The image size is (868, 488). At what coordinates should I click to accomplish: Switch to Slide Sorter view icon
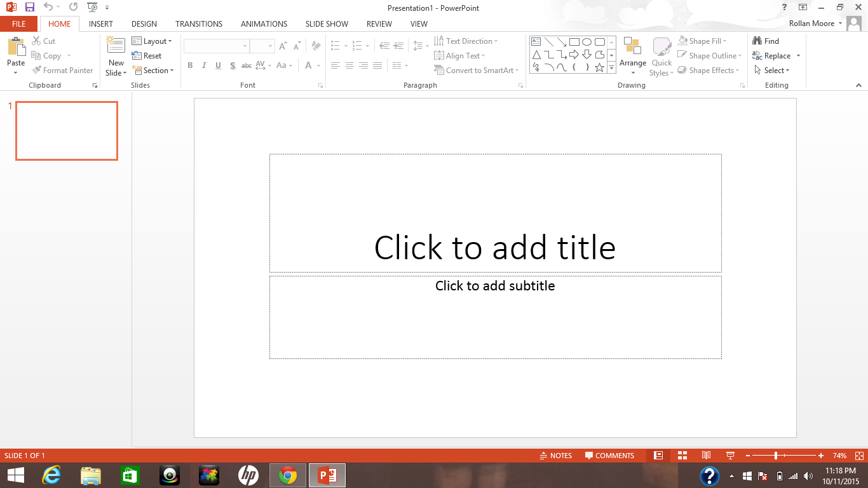coord(682,456)
